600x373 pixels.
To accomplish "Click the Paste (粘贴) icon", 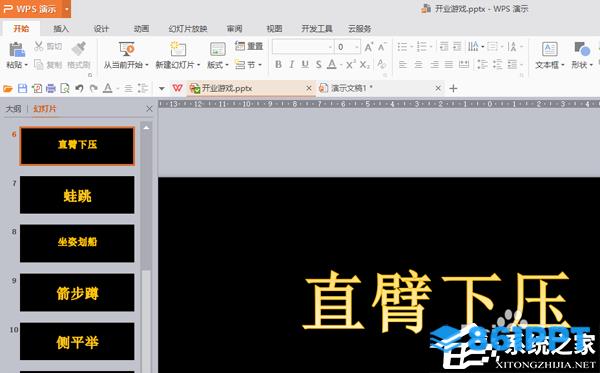I will (x=16, y=50).
